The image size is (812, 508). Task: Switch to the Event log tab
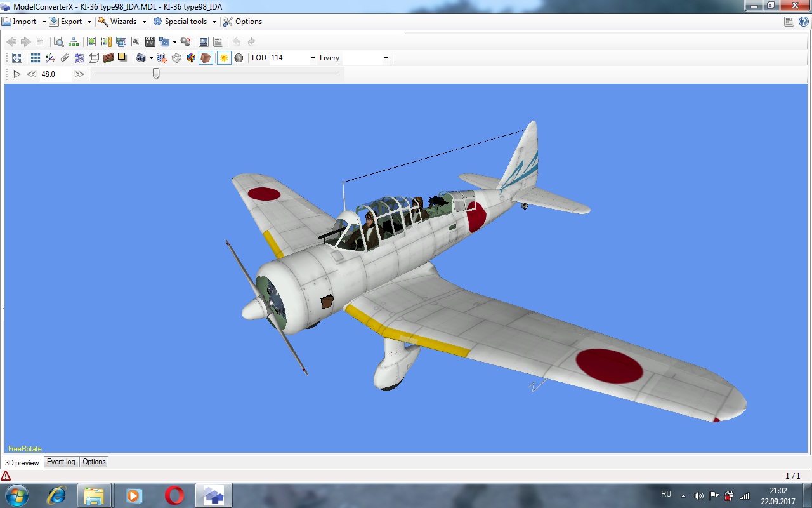click(x=61, y=462)
